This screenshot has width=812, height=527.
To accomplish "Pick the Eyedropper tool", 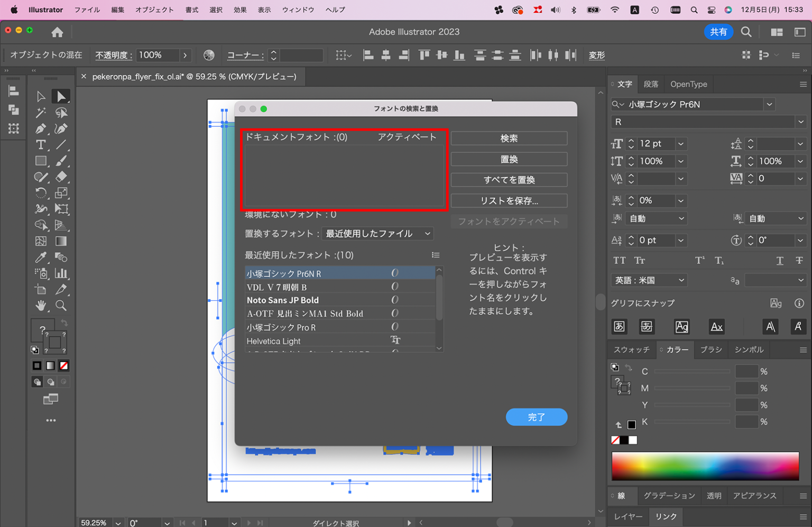I will click(41, 257).
